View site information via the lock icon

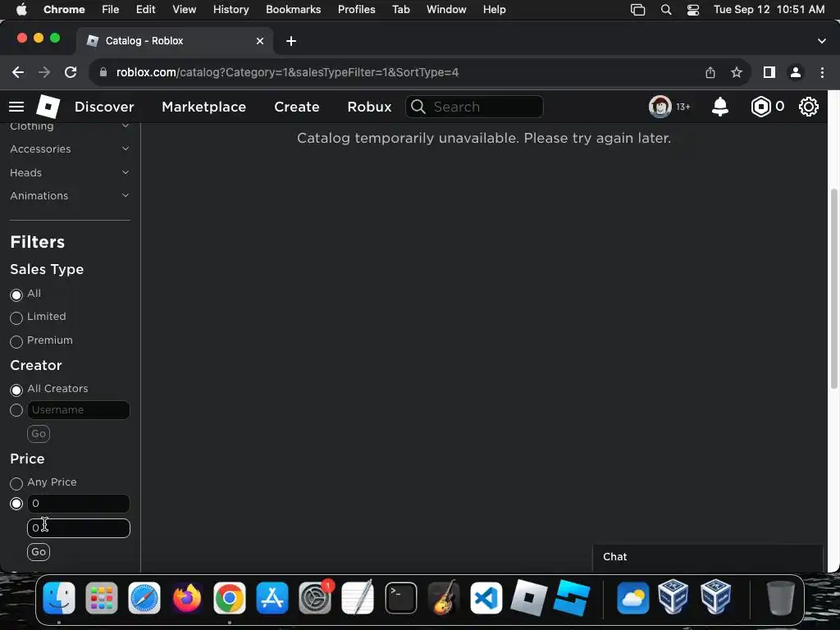[x=103, y=72]
